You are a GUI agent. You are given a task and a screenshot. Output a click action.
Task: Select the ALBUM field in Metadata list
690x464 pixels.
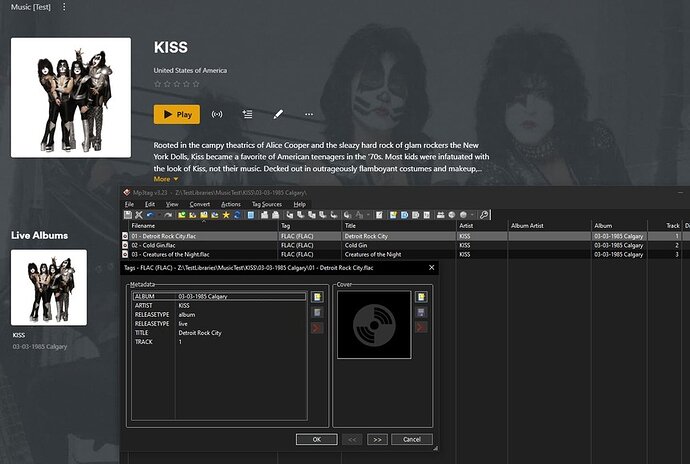(219, 296)
